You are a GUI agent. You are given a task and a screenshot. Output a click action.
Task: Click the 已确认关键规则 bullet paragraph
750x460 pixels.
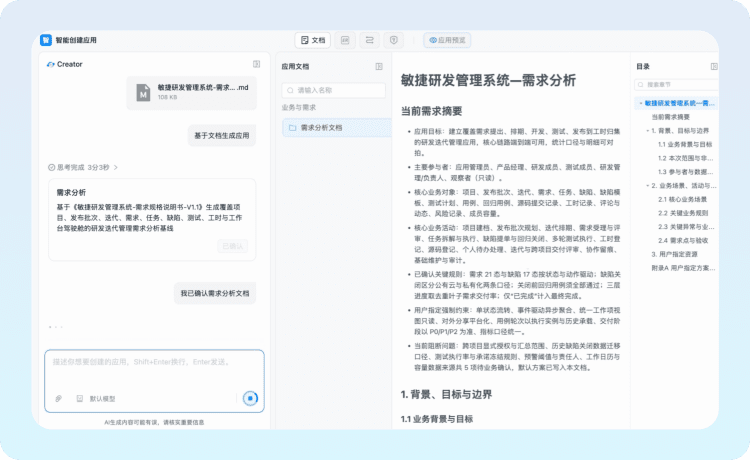(x=517, y=285)
